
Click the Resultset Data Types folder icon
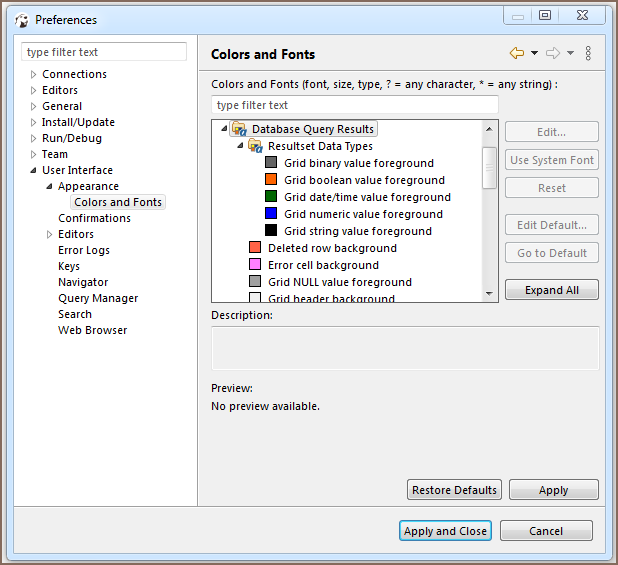tap(255, 146)
